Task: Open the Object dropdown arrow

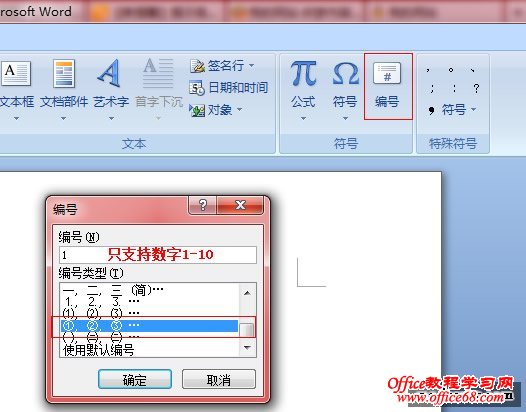Action: pyautogui.click(x=239, y=109)
